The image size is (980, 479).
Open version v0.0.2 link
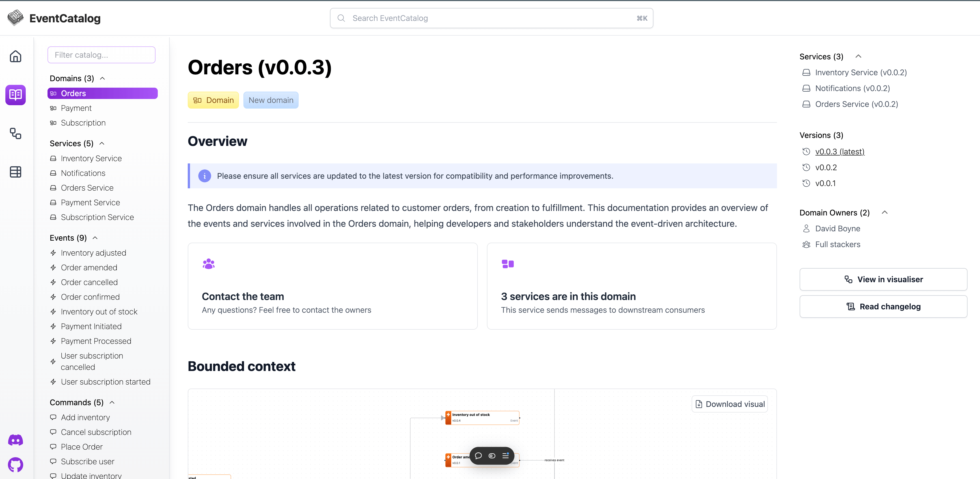point(826,167)
